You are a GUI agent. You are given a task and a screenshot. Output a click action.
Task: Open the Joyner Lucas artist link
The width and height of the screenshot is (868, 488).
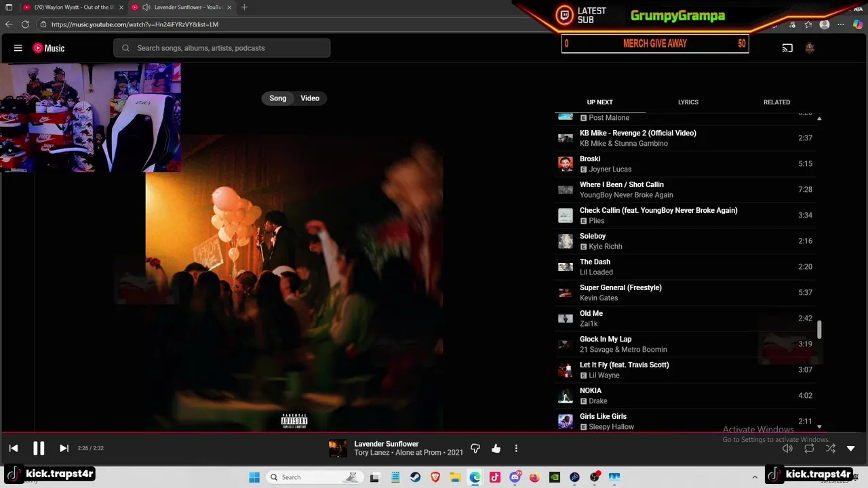tap(610, 169)
